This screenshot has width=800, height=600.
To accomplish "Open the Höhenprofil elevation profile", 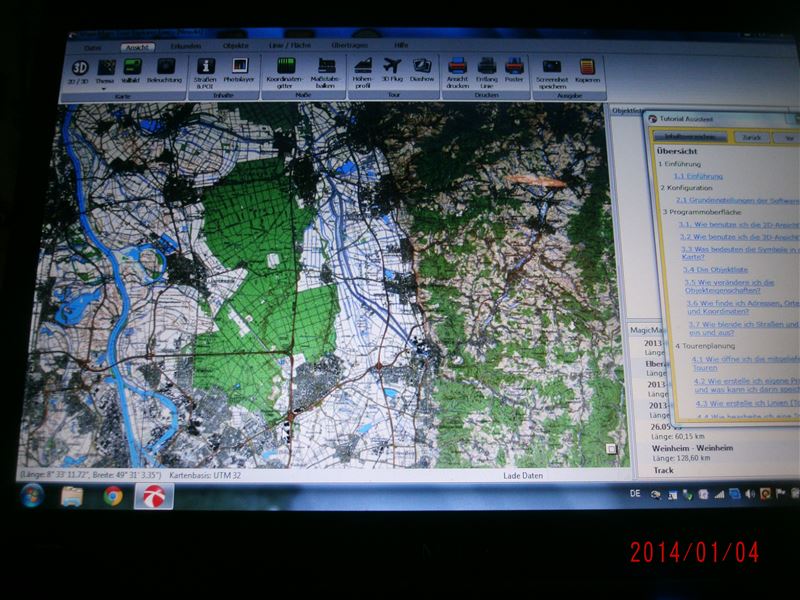I will point(362,69).
